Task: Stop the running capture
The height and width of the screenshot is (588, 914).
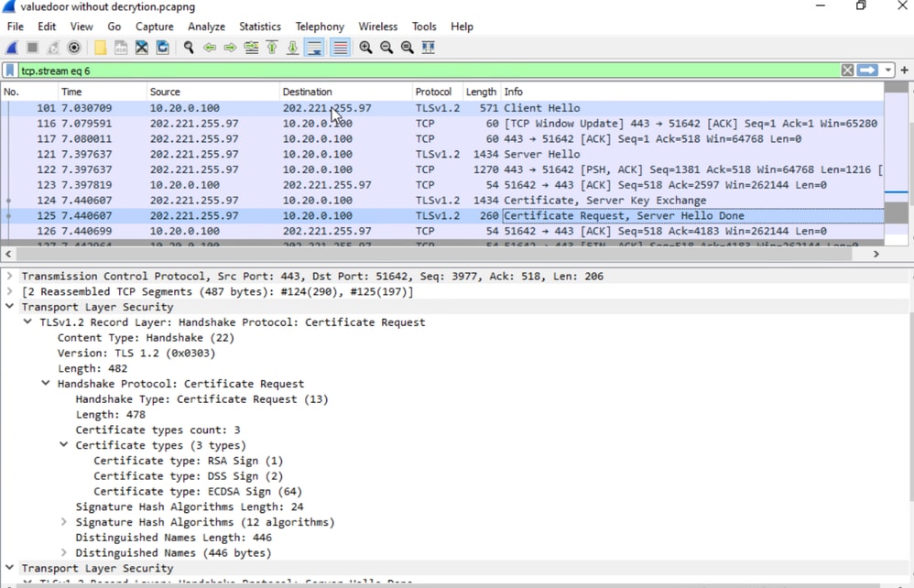Action: pyautogui.click(x=33, y=48)
